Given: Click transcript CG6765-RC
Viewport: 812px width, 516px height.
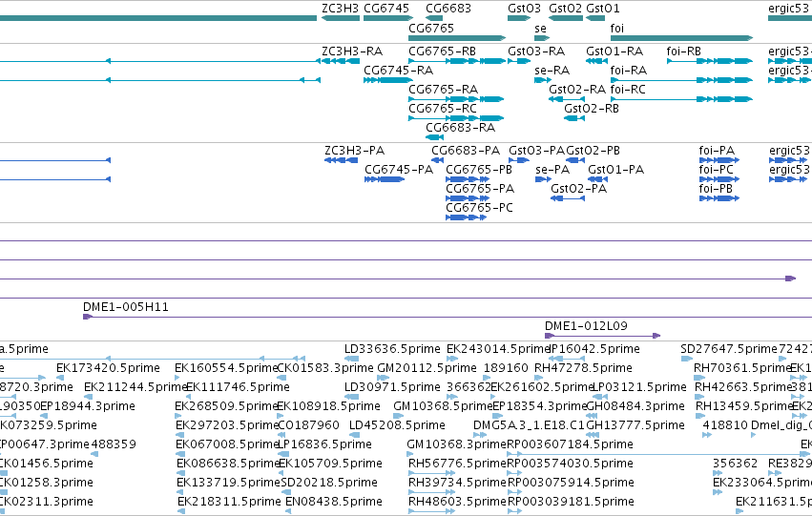Looking at the screenshot, I should [x=443, y=109].
